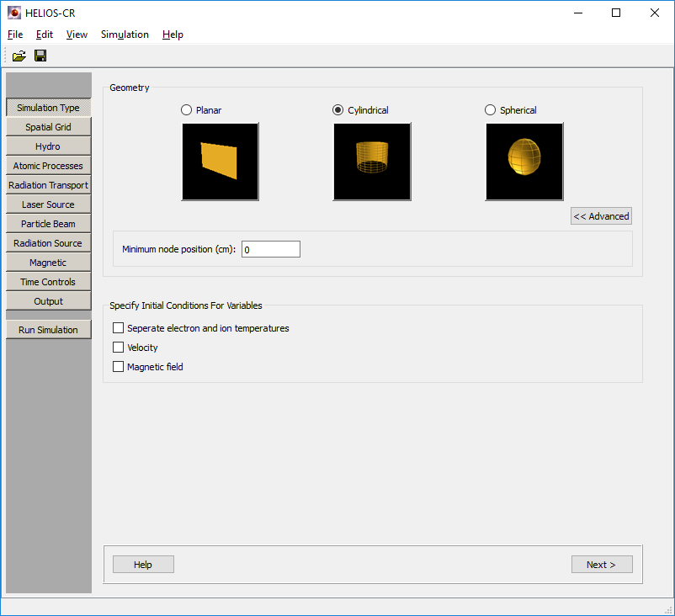Click the Open file folder icon

coord(19,56)
